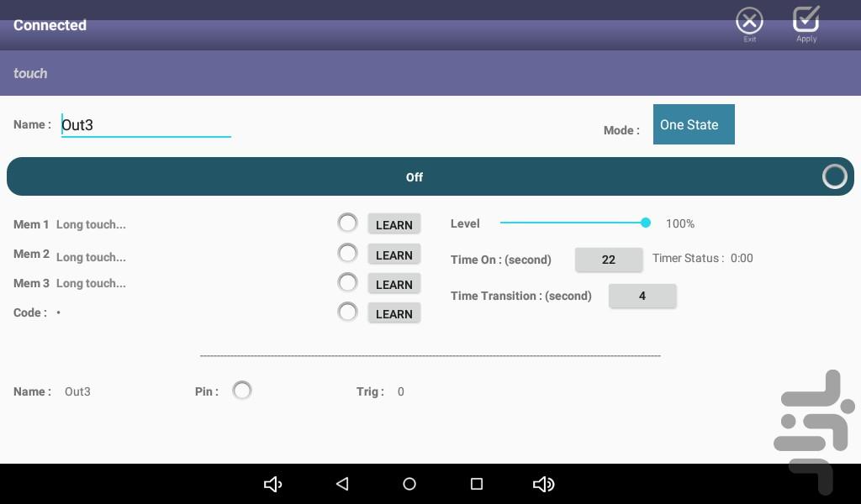Click LEARN button for Mem 3
This screenshot has width=861, height=504.
[394, 284]
